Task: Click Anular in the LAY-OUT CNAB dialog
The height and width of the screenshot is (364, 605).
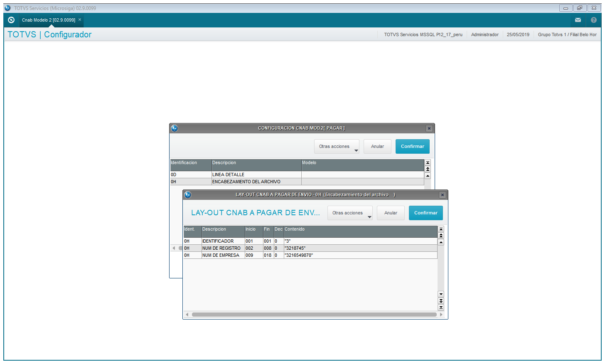Action: tap(391, 213)
